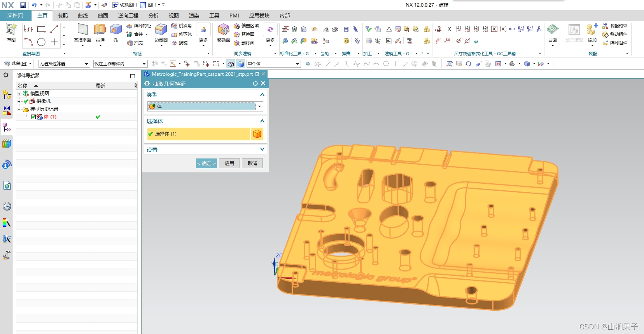
Task: Click the 最新 column header
Action: click(x=113, y=85)
